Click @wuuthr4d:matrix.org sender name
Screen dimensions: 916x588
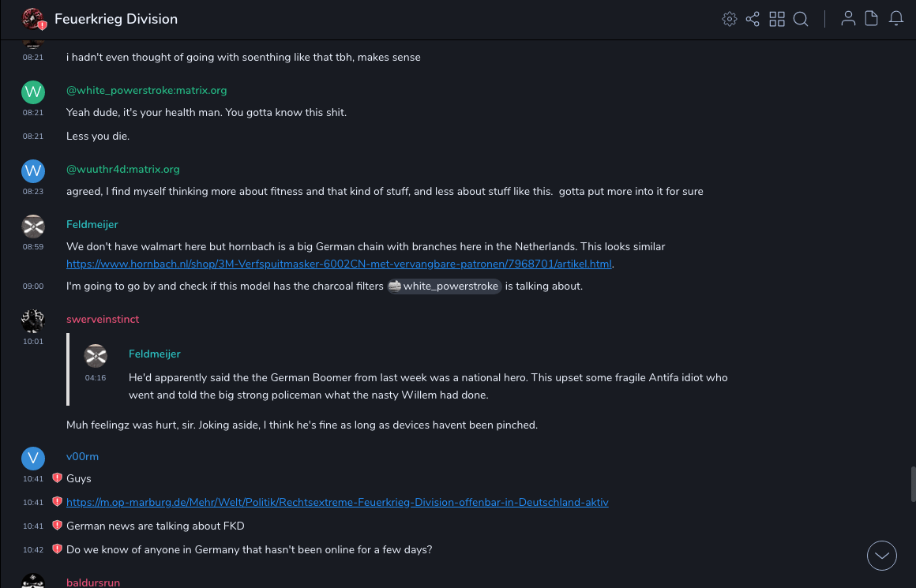coord(123,169)
